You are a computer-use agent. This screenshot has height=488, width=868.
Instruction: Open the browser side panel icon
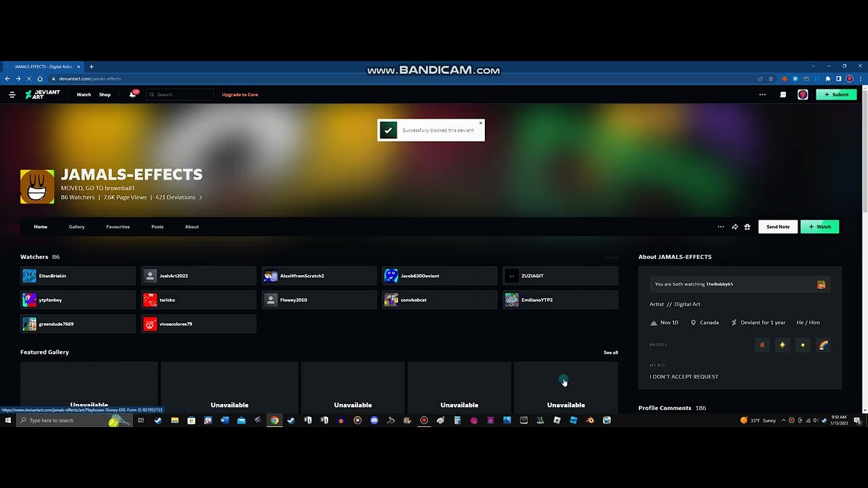[838, 79]
